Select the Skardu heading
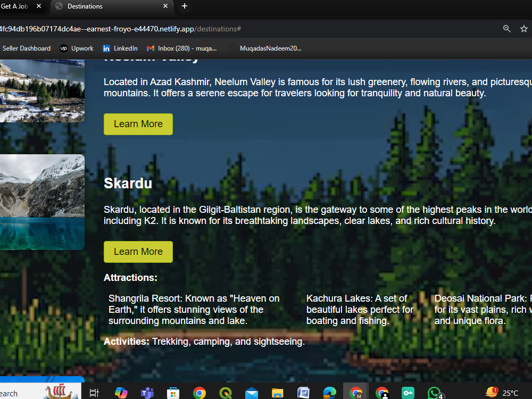The image size is (532, 399). click(x=128, y=183)
